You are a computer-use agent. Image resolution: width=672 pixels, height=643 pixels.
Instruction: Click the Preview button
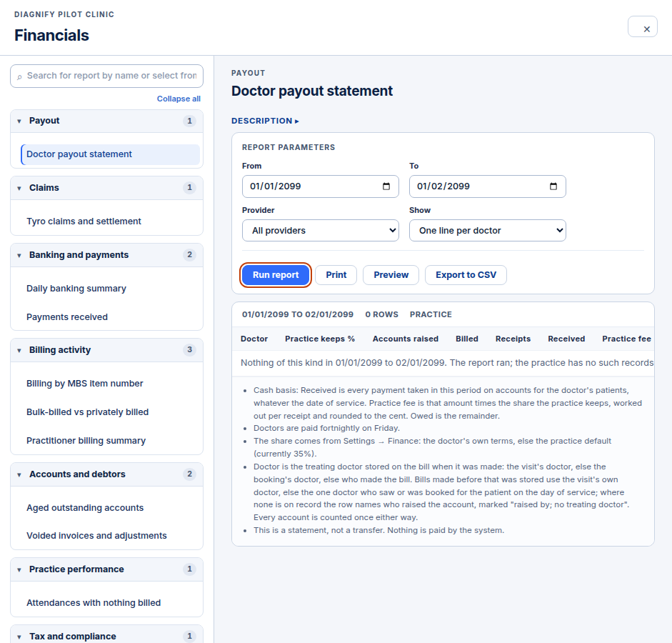click(x=391, y=275)
